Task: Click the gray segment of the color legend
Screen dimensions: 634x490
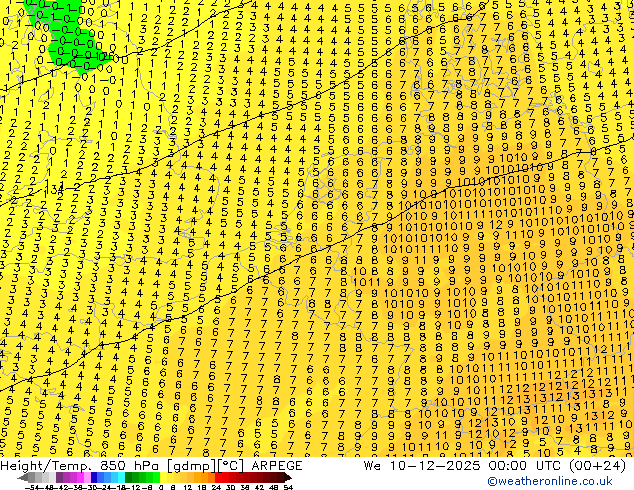Action: 38,477
